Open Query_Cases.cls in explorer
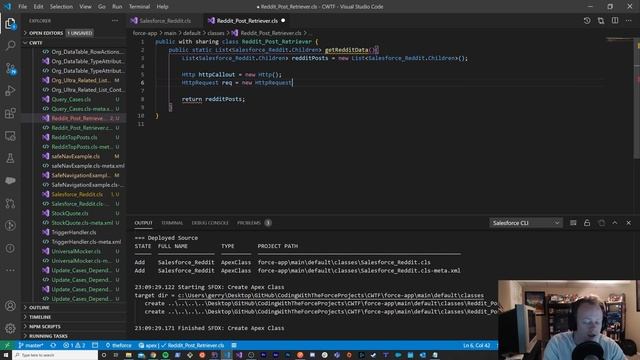 coord(71,99)
